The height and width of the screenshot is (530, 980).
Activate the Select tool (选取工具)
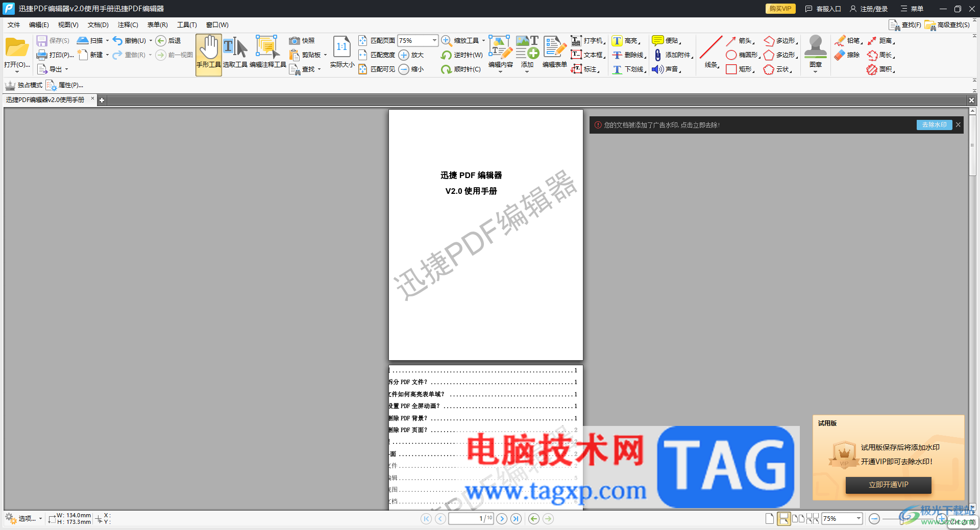[x=235, y=52]
